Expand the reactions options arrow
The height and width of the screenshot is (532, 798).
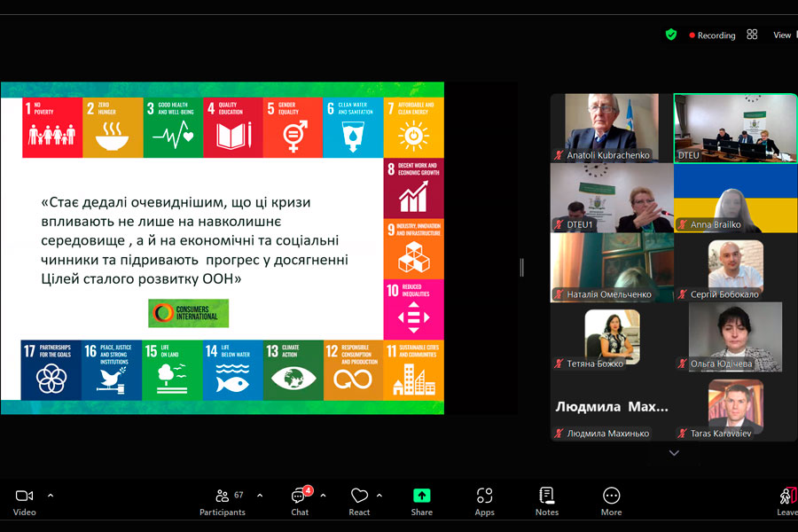click(379, 495)
